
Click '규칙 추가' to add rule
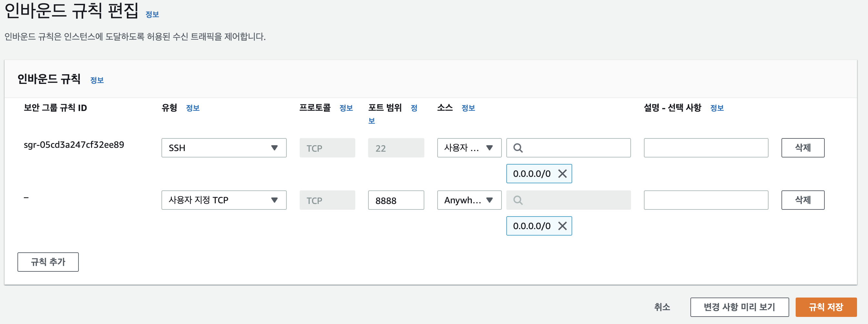48,262
